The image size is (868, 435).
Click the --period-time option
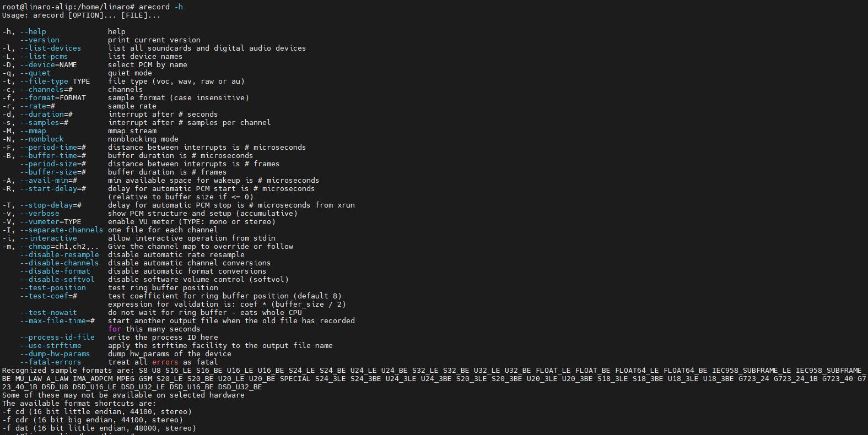53,148
